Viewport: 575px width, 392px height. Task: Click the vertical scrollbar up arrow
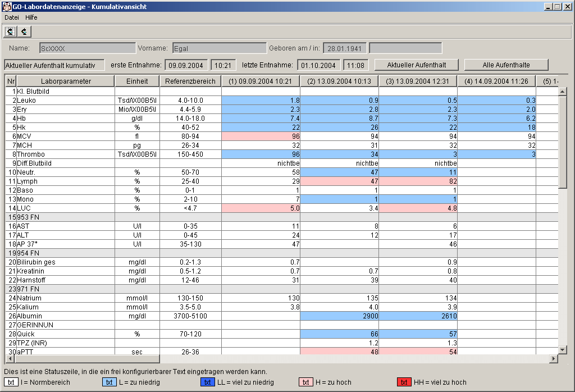[563, 92]
